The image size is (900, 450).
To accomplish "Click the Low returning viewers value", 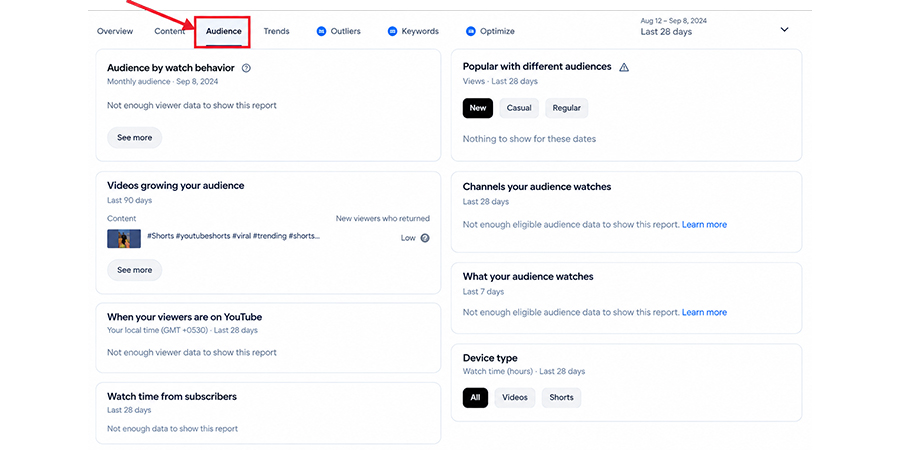I will point(408,238).
